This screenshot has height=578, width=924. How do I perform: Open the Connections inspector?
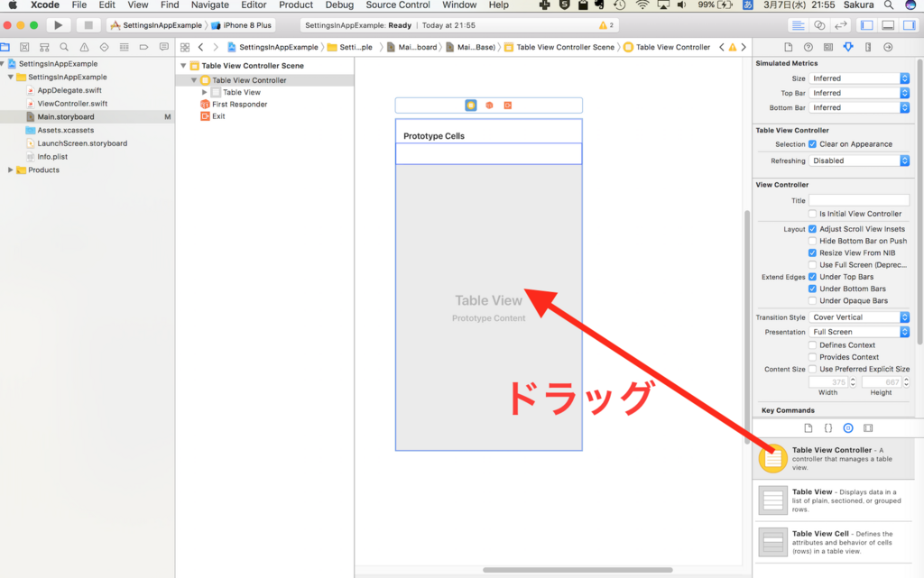[888, 47]
